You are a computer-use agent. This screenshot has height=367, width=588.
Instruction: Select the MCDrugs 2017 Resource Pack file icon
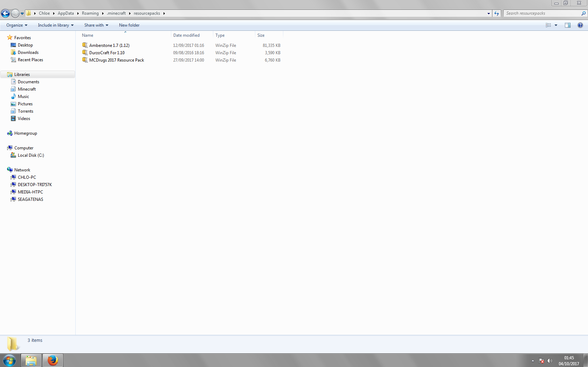coord(85,60)
